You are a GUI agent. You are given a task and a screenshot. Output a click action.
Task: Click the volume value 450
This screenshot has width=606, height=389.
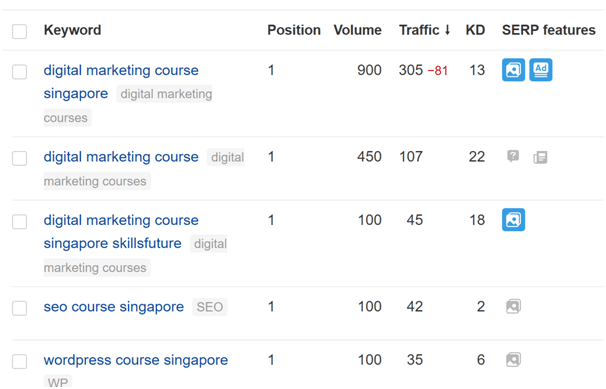point(369,156)
